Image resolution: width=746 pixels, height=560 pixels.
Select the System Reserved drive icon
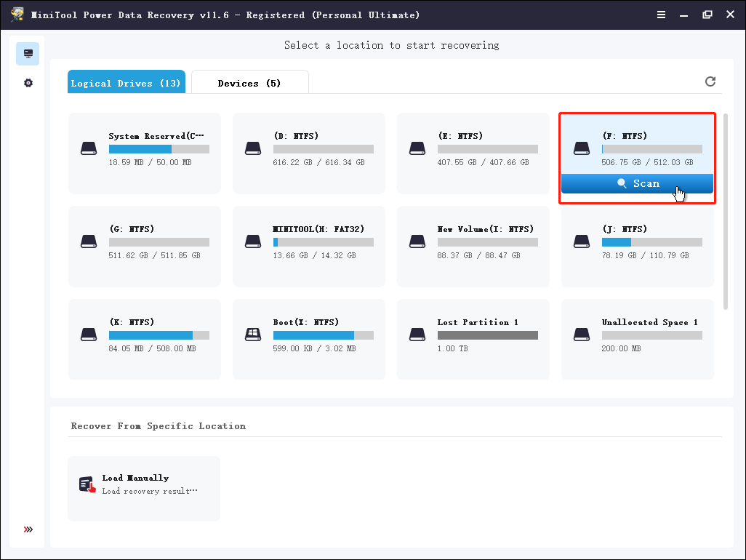(89, 148)
